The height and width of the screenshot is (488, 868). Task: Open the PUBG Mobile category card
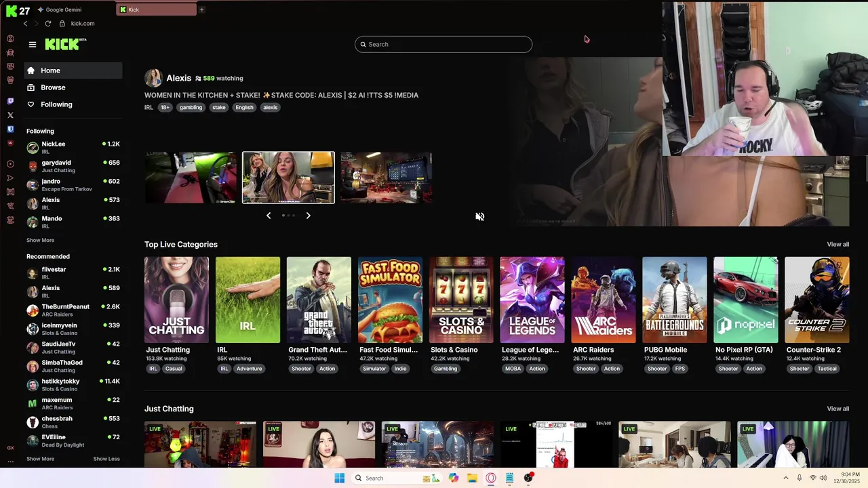tap(675, 300)
